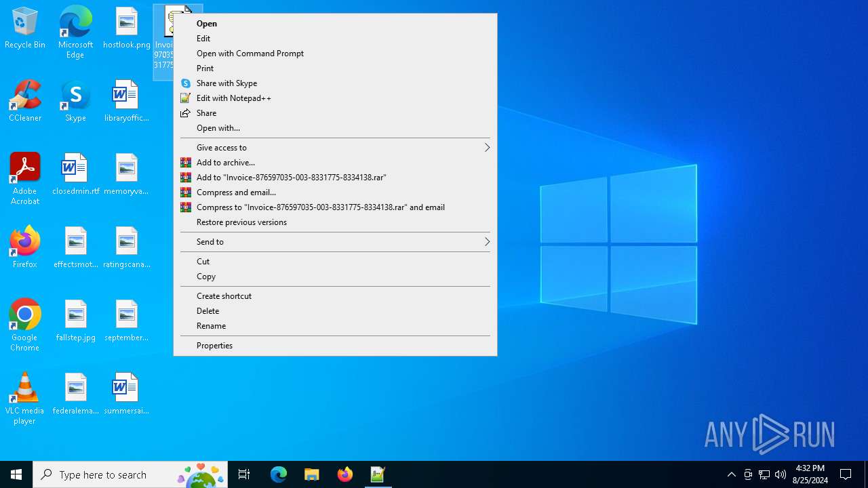Screen dimensions: 868x488
Task: Choose Rename from the context menu
Action: (335, 326)
